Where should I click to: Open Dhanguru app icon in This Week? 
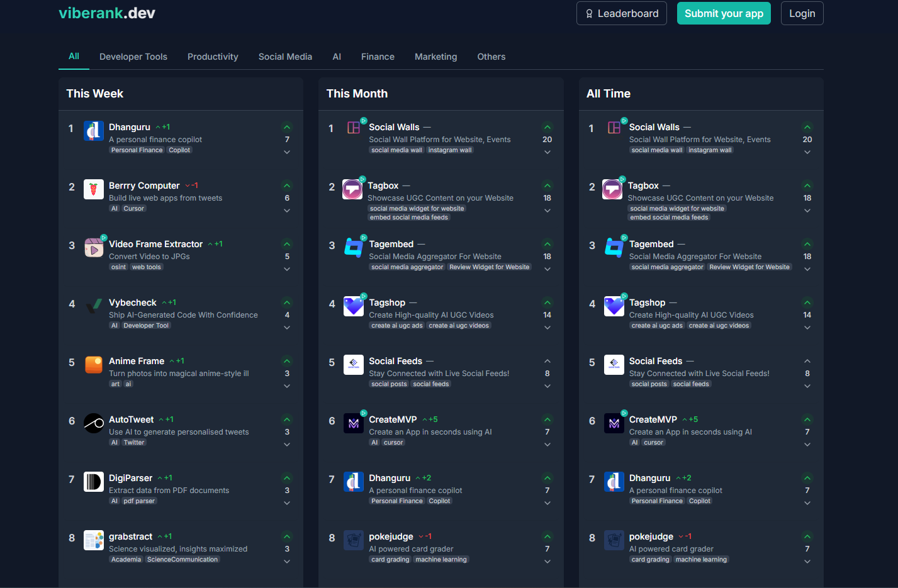[x=94, y=131]
